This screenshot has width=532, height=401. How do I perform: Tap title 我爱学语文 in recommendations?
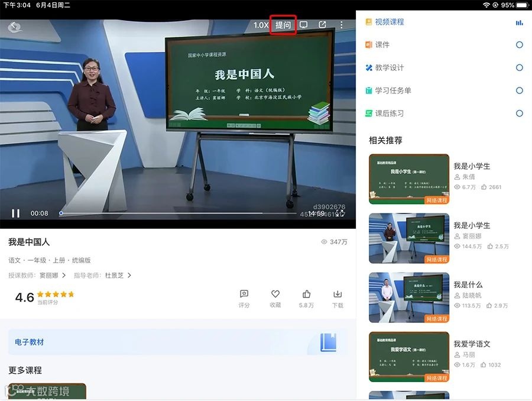click(472, 344)
